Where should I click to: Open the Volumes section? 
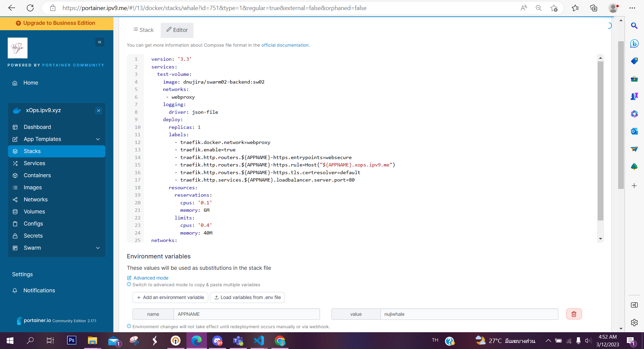click(x=34, y=211)
